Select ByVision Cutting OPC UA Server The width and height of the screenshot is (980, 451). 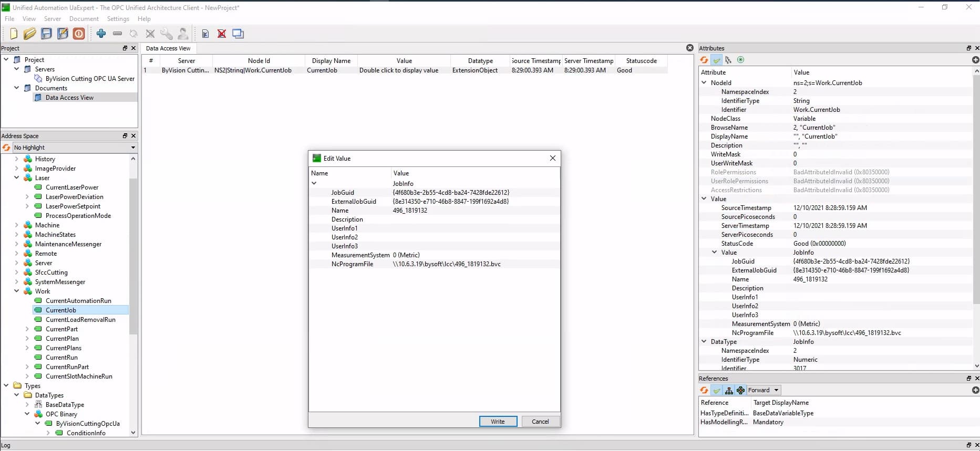(x=90, y=79)
